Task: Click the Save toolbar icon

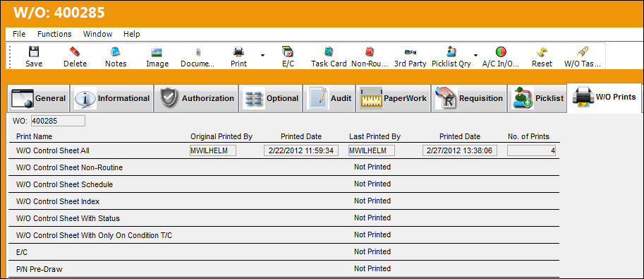Action: click(34, 52)
